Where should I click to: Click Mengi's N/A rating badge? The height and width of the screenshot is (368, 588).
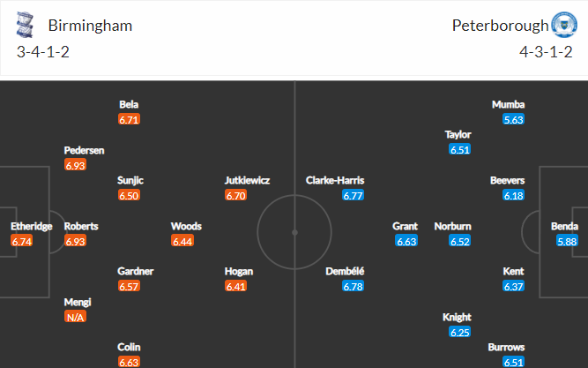pos(76,317)
